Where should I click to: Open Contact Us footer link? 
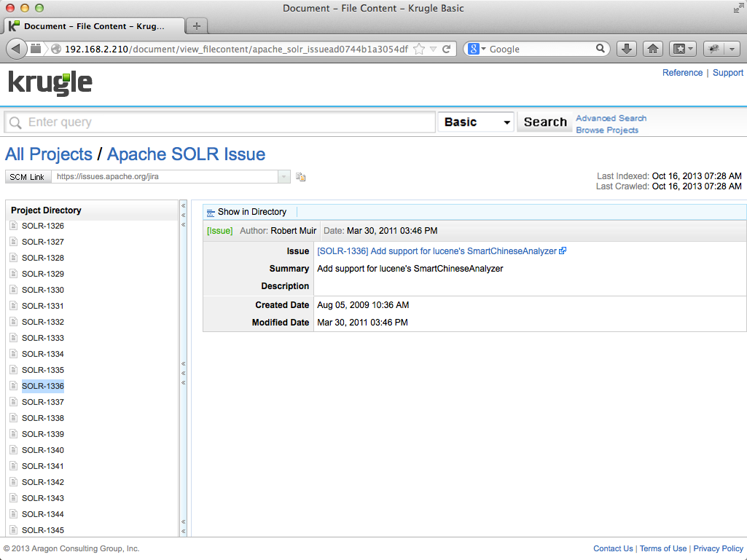[x=613, y=548]
